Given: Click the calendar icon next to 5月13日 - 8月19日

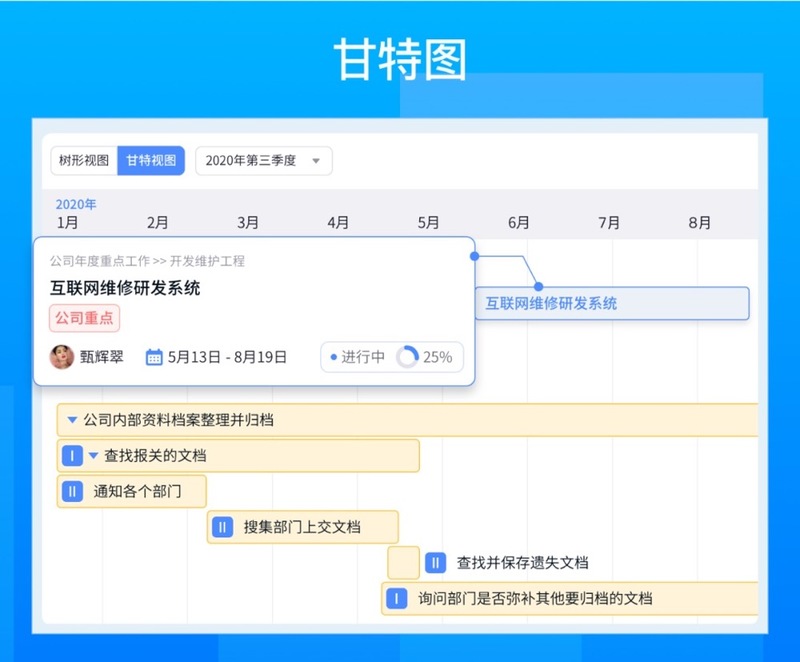Looking at the screenshot, I should pyautogui.click(x=154, y=356).
